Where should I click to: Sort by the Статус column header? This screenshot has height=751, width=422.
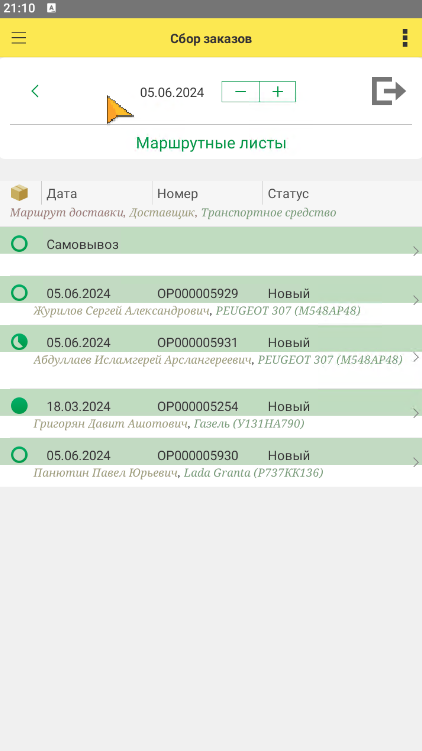point(288,194)
